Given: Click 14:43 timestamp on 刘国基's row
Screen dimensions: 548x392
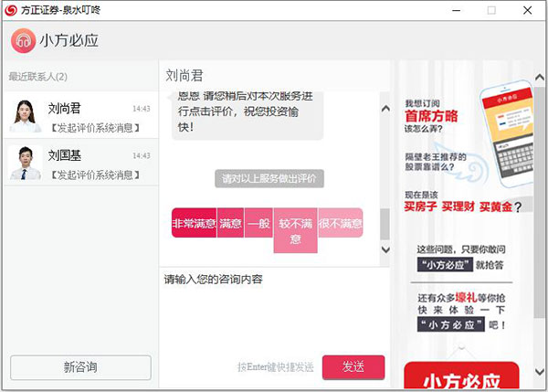Looking at the screenshot, I should point(142,155).
